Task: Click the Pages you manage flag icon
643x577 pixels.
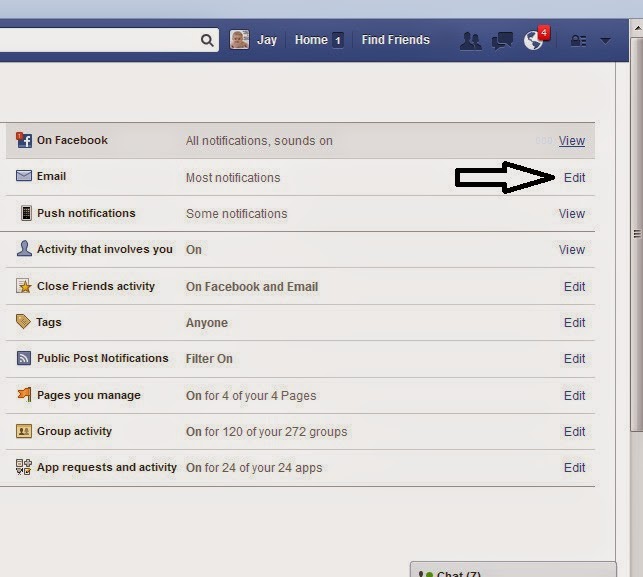Action: pos(24,395)
